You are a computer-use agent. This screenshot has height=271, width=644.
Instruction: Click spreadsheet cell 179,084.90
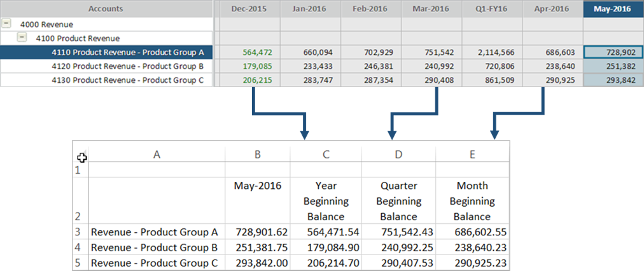(326, 247)
